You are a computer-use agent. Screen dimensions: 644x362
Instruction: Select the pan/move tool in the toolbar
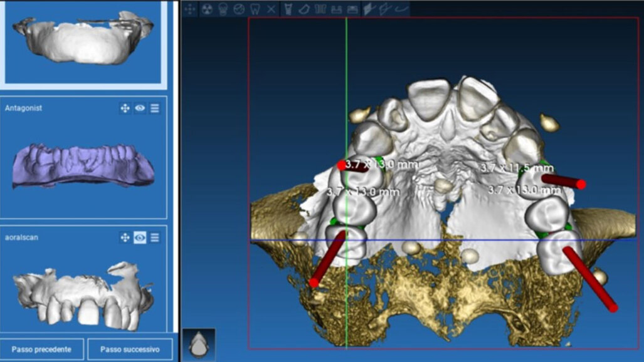point(190,9)
